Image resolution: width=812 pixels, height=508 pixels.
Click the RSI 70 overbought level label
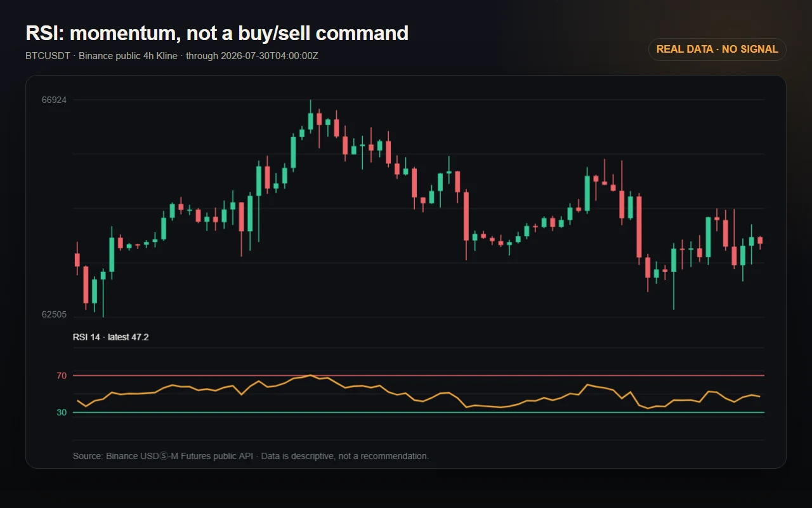pos(62,376)
